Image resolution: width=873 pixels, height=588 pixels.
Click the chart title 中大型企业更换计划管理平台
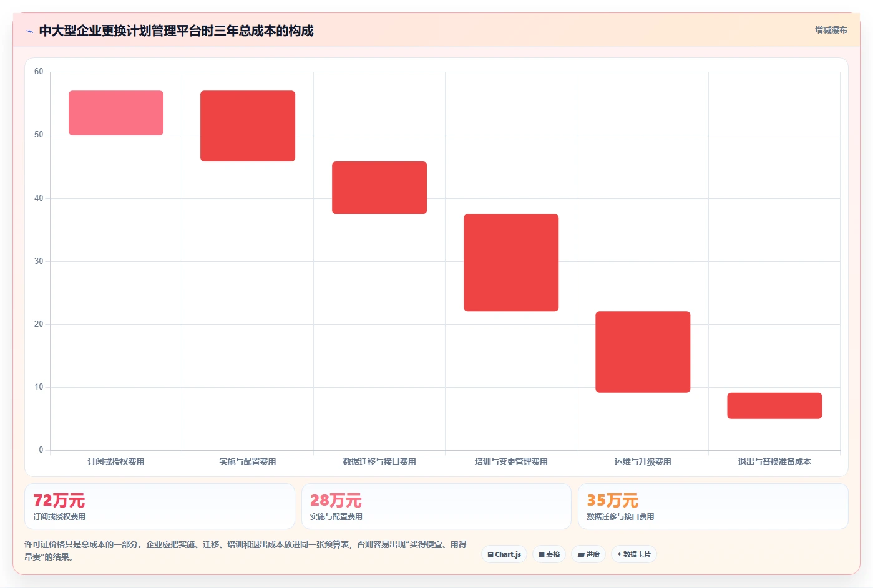176,31
